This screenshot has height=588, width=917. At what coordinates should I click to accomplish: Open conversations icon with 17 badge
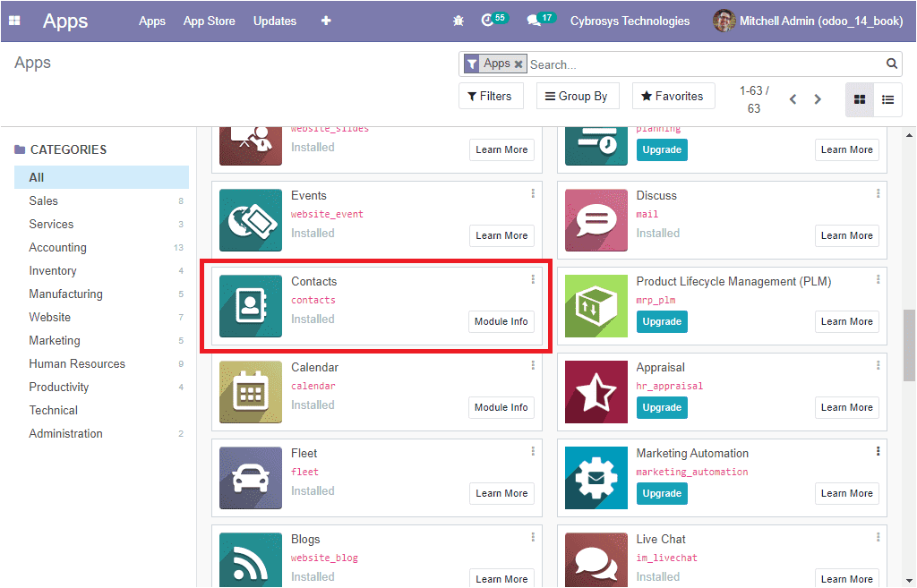541,20
